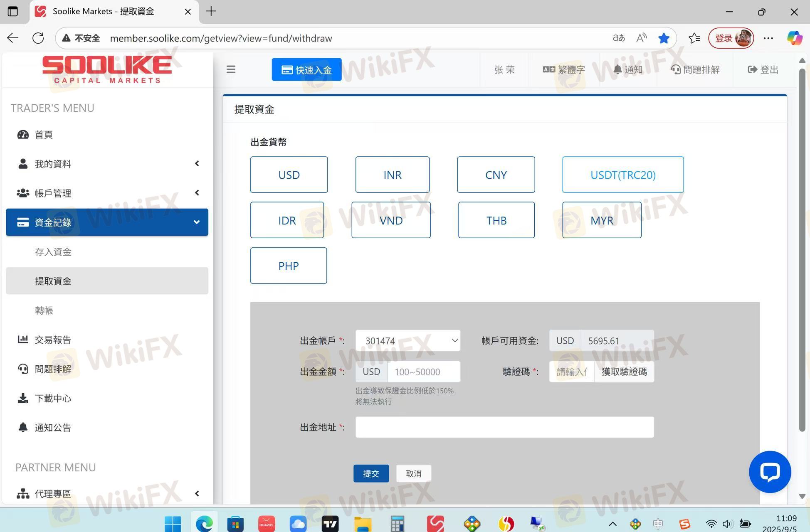Click the notification bell in top bar
Image resolution: width=810 pixels, height=532 pixels.
617,69
